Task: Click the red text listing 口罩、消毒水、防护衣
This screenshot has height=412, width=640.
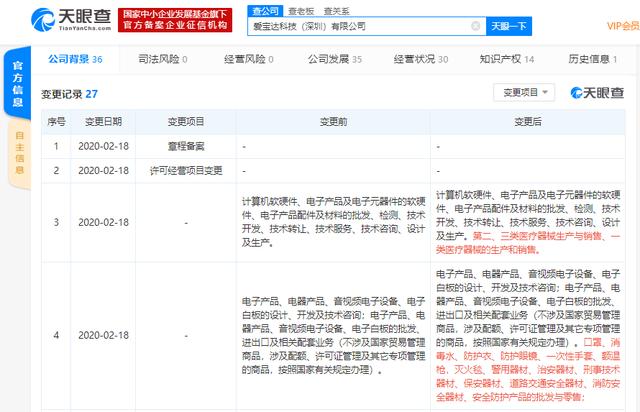Action: [528, 370]
